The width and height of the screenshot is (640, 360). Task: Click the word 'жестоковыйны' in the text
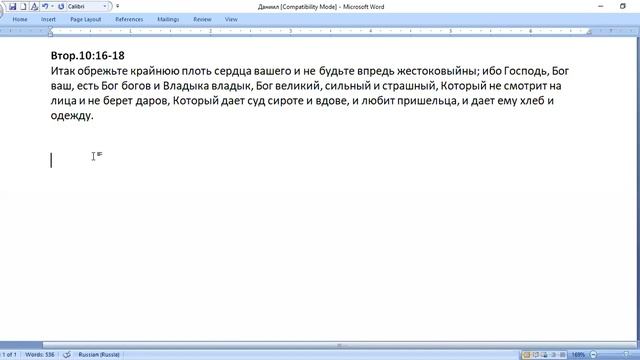tap(436, 71)
